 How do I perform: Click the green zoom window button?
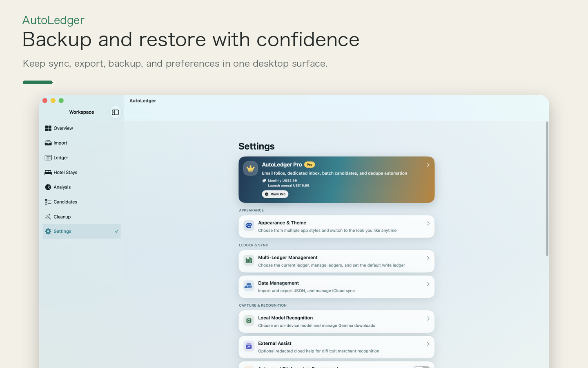[61, 101]
